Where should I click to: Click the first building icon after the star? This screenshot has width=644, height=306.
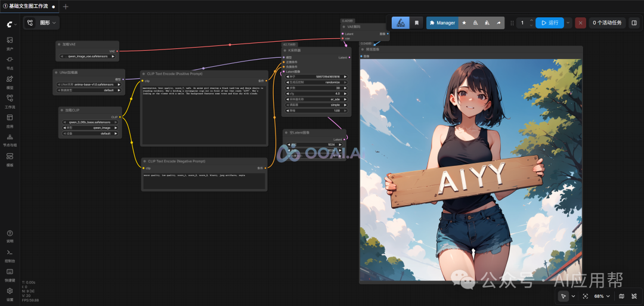[475, 23]
